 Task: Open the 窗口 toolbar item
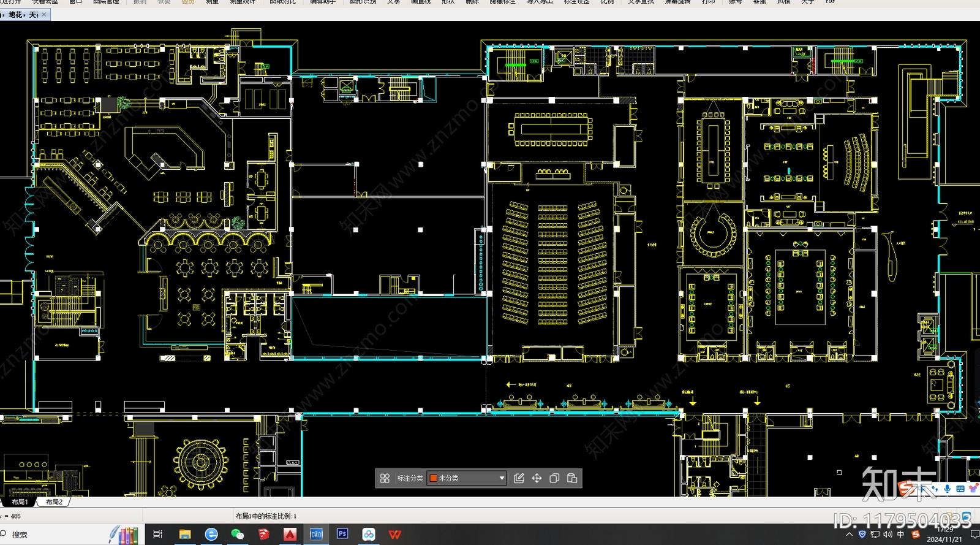click(75, 2)
